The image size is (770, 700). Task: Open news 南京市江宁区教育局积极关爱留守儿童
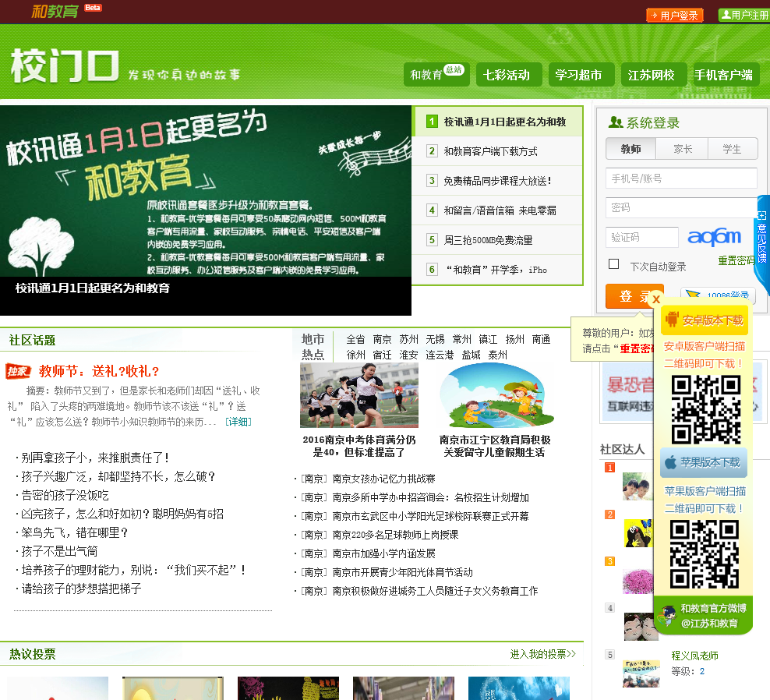point(495,446)
